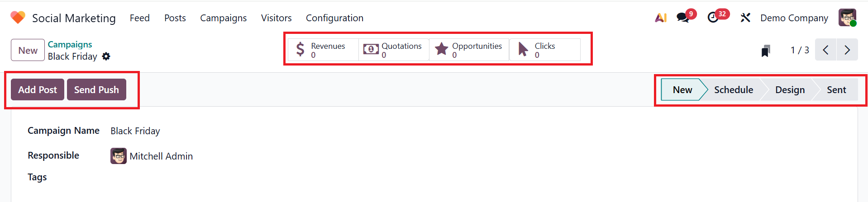The height and width of the screenshot is (202, 868).
Task: Open the Opportunities star stat button
Action: coord(469,50)
